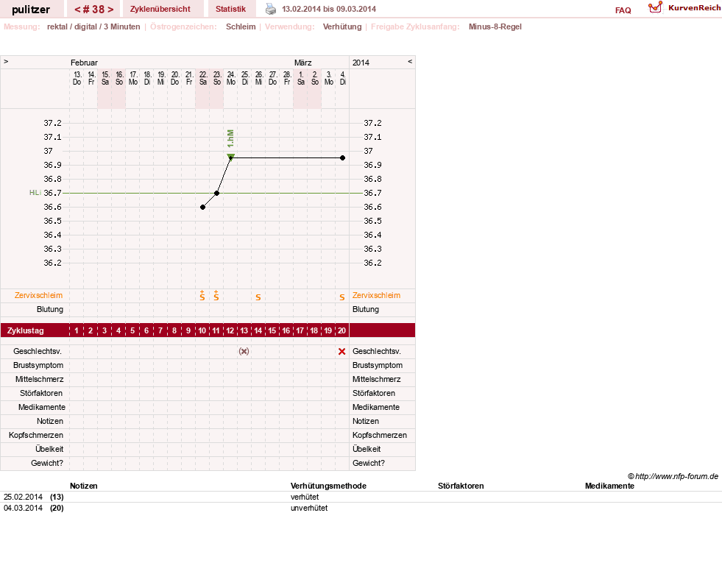Image resolution: width=722 pixels, height=588 pixels.
Task: Click the date range 13.02.2014 bis 09.03.2014
Action: pyautogui.click(x=329, y=9)
